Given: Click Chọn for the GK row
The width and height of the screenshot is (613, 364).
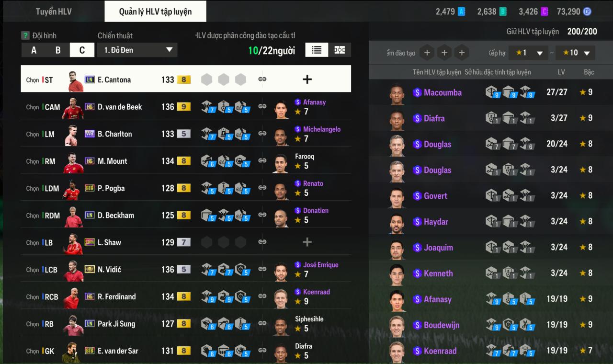Looking at the screenshot, I should pos(33,351).
